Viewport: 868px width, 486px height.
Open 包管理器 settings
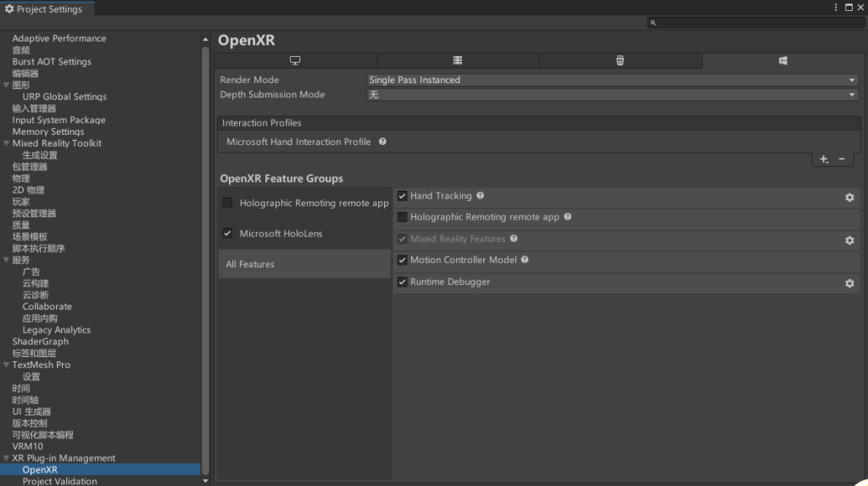(30, 167)
